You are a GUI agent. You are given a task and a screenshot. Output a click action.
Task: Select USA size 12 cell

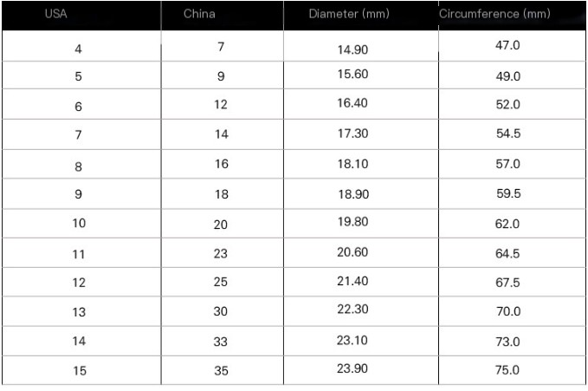79,283
